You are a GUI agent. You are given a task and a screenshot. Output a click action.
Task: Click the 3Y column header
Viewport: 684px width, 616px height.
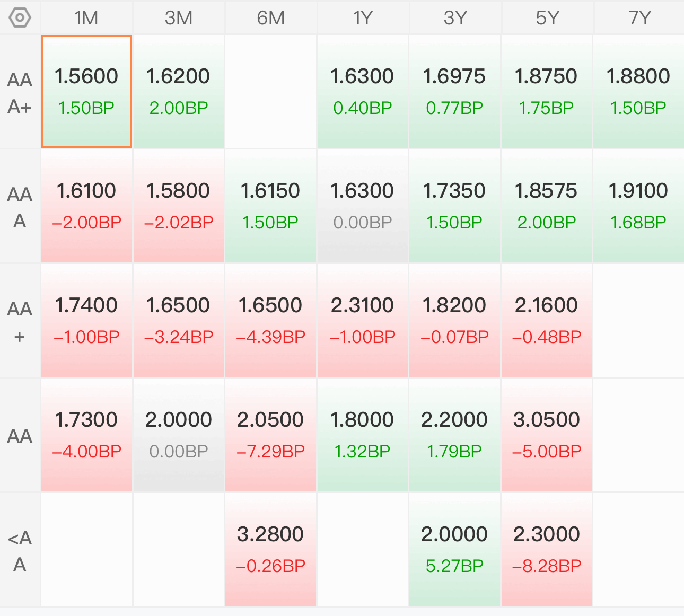(x=455, y=18)
